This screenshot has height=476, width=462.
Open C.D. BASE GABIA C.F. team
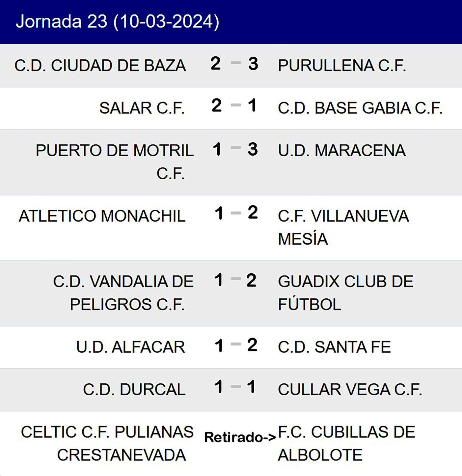360,108
